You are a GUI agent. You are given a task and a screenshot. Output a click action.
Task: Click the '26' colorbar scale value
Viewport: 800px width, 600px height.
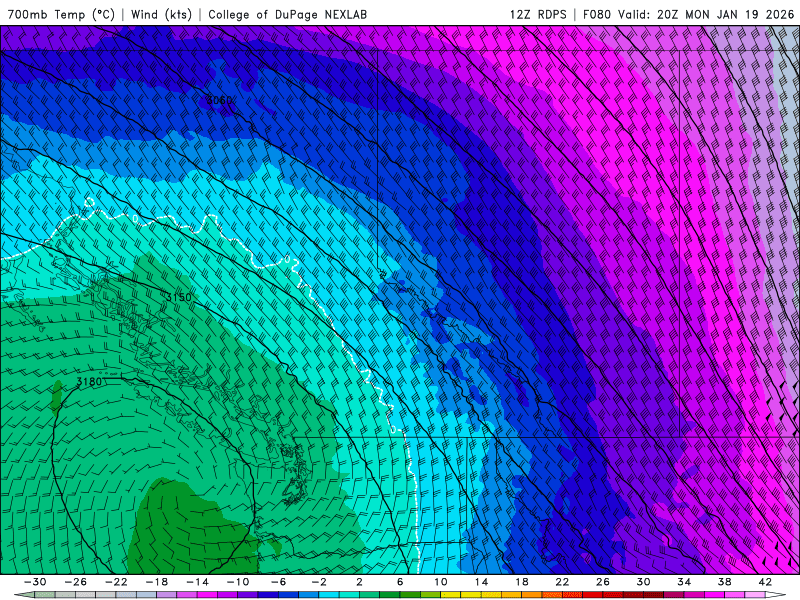tap(603, 582)
